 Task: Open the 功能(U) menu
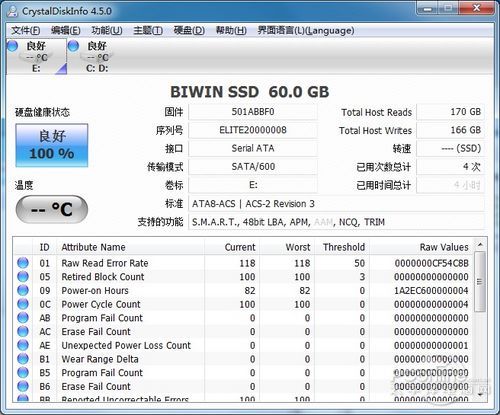[107, 31]
